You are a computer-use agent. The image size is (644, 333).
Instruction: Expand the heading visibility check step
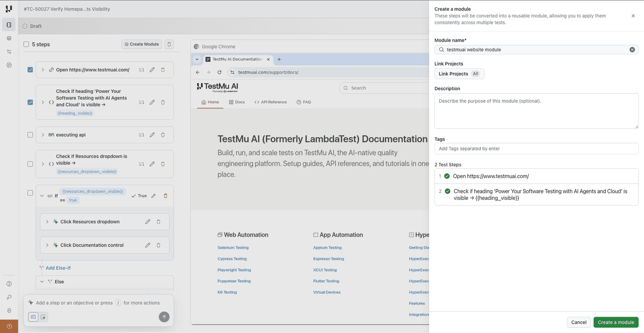(43, 102)
